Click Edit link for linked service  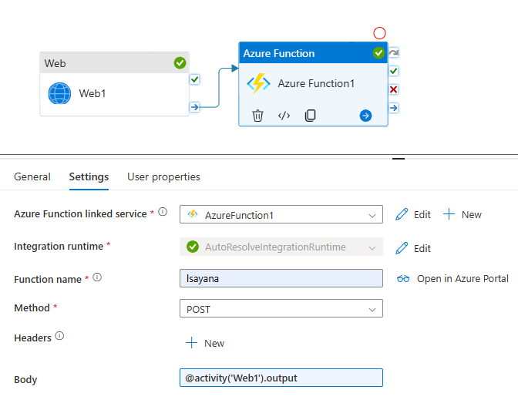point(422,214)
